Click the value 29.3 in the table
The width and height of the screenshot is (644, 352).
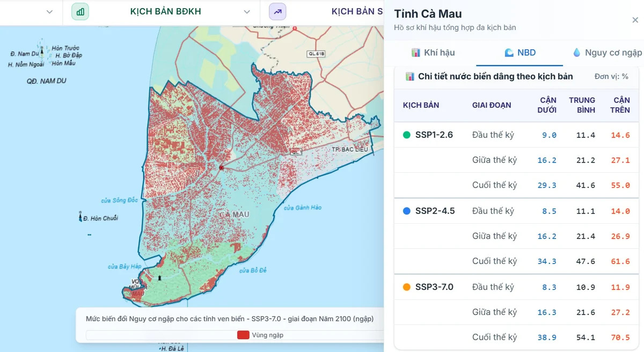point(547,185)
